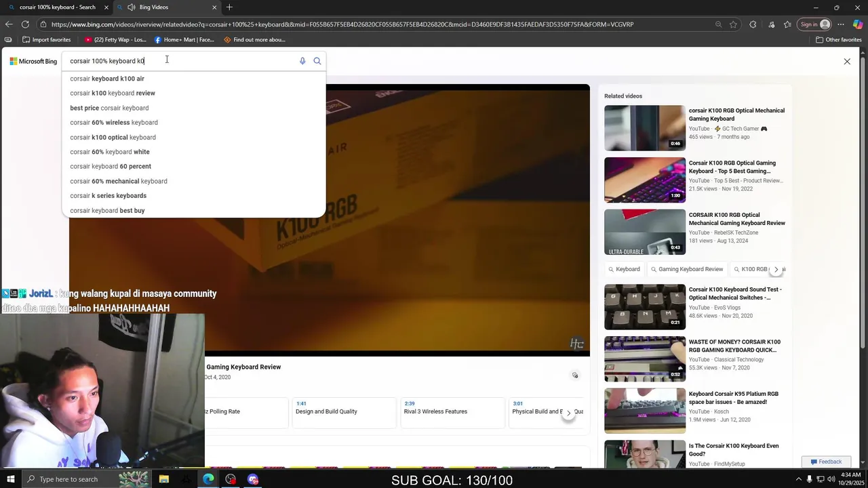
Task: Select suggestion corsair 60% keyboard white
Action: coord(193,152)
